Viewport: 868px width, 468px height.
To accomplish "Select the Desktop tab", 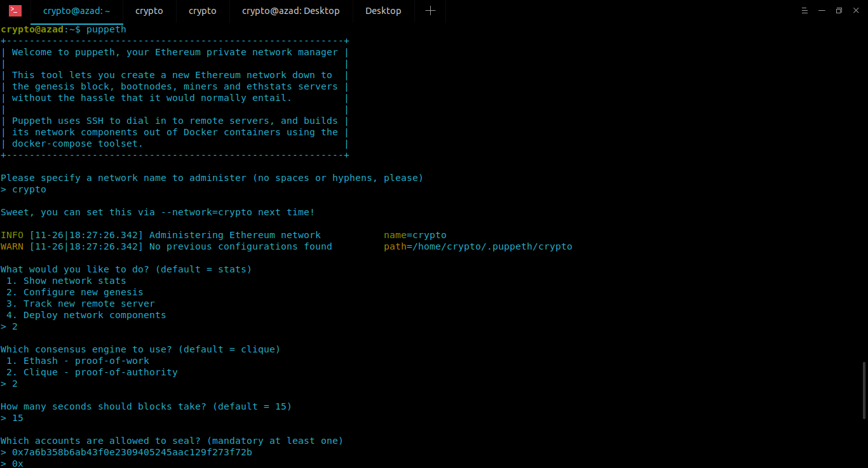I will 383,11.
